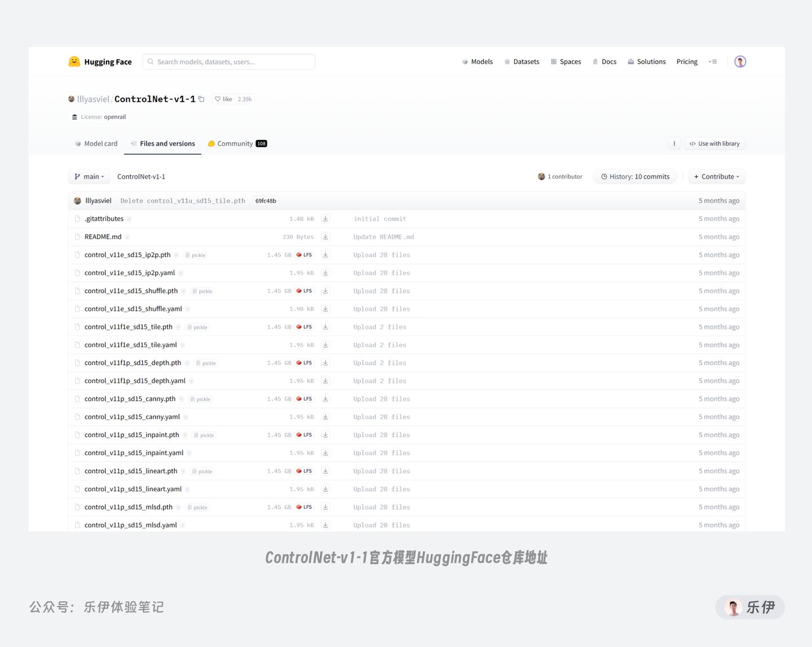Viewport: 812px width, 647px height.
Task: Expand the overflow navigation menu next to Pricing
Action: click(713, 61)
